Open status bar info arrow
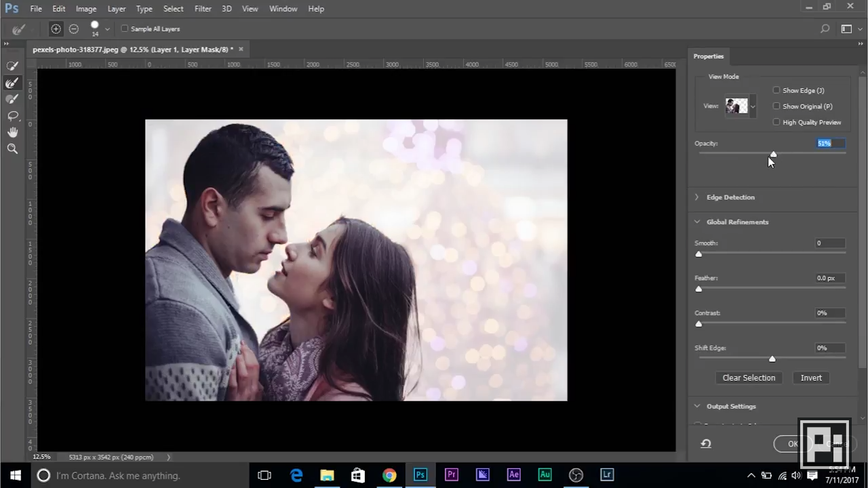The width and height of the screenshot is (868, 488). coord(169,457)
